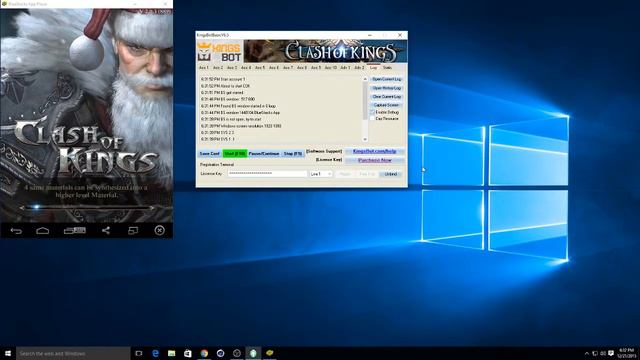Select log line 'BS is not open, try to start'
Image resolution: width=640 pixels, height=360 pixels.
click(231, 119)
